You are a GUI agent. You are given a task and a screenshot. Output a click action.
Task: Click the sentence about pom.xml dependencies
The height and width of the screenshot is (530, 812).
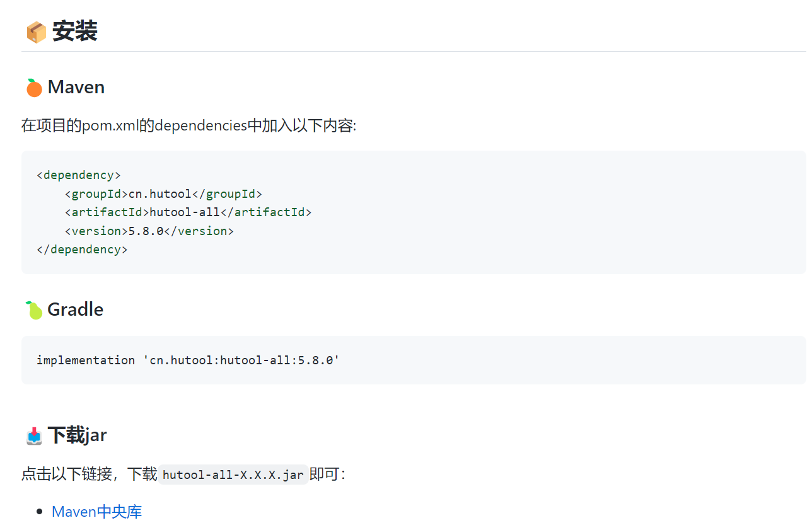pyautogui.click(x=188, y=125)
